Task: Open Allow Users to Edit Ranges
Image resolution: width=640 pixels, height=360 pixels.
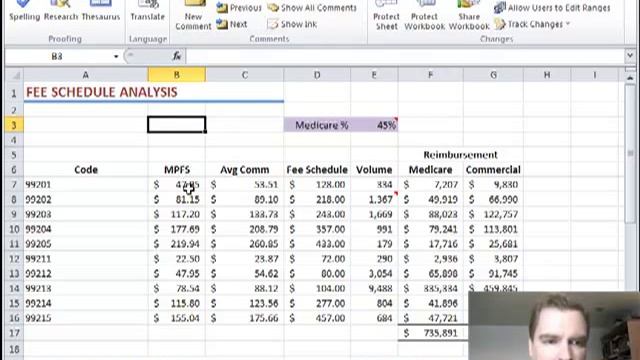Action: (x=552, y=8)
